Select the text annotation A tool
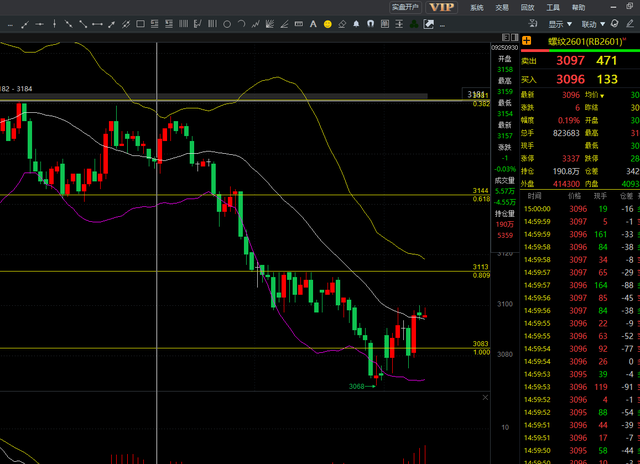This screenshot has height=464, width=640. coord(313,24)
